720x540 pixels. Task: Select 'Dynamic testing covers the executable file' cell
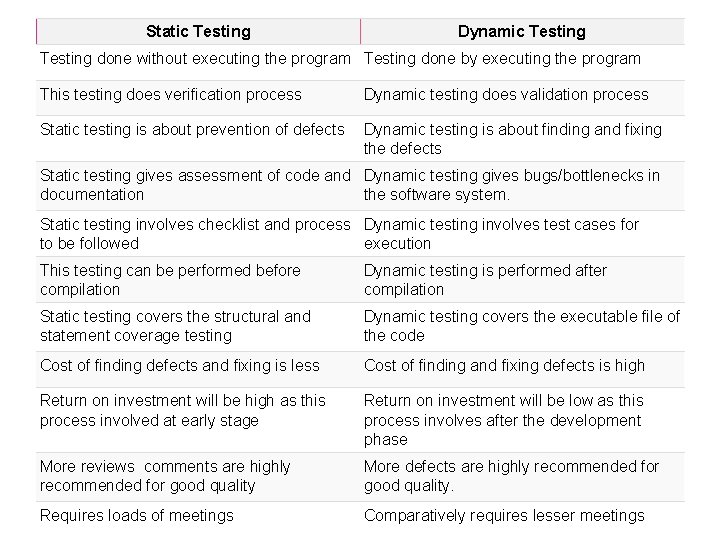tap(522, 327)
